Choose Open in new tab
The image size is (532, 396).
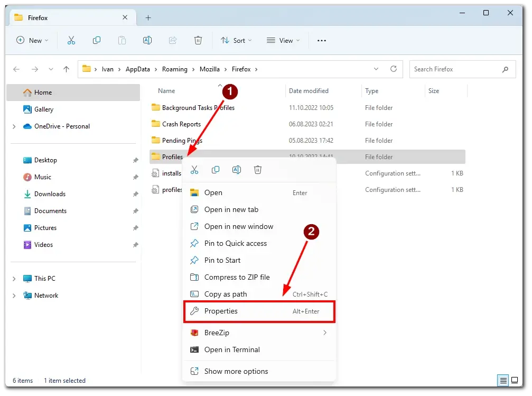point(259,209)
